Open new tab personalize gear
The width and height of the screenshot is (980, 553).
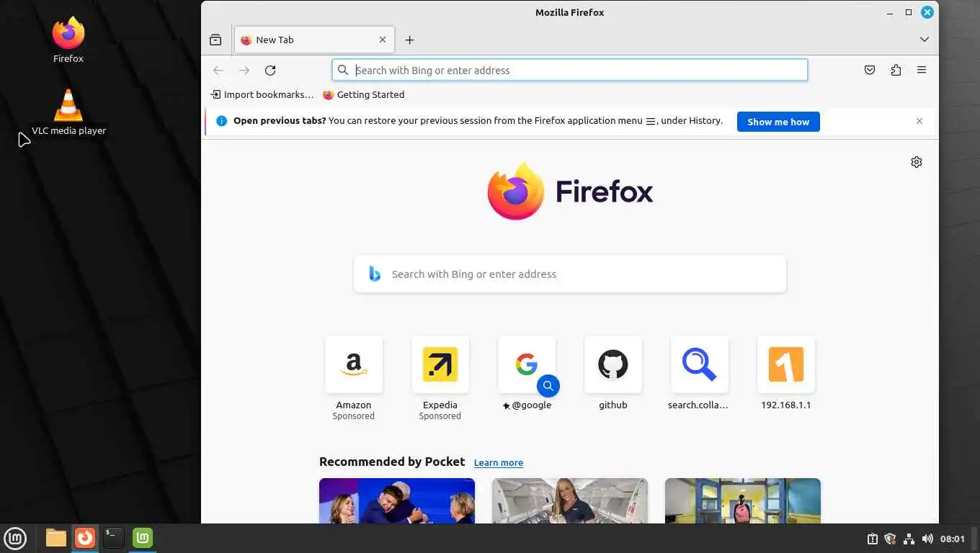pyautogui.click(x=917, y=162)
